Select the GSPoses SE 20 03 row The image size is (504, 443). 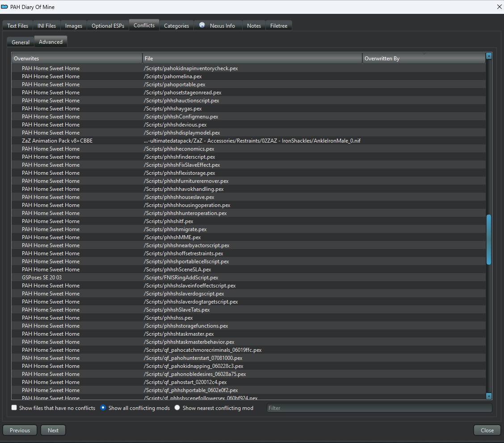[248, 277]
